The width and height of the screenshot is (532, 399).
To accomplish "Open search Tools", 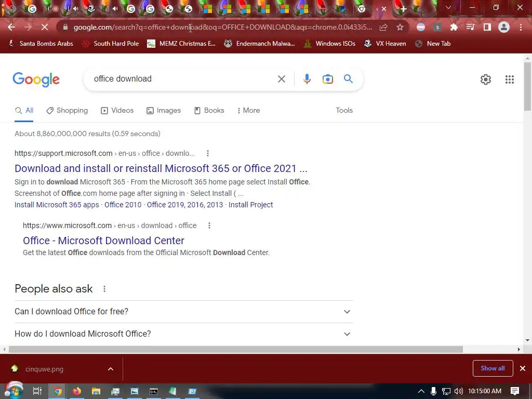I will pos(344,111).
